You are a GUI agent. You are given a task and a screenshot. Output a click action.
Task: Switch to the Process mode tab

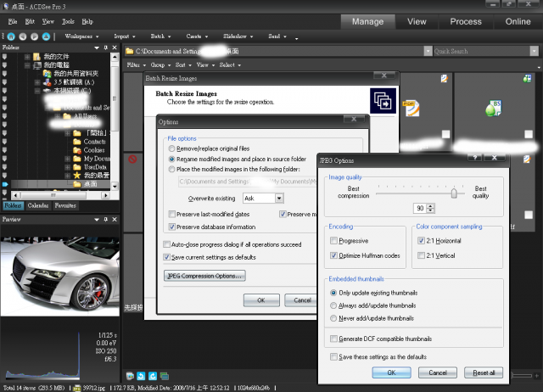tap(466, 21)
